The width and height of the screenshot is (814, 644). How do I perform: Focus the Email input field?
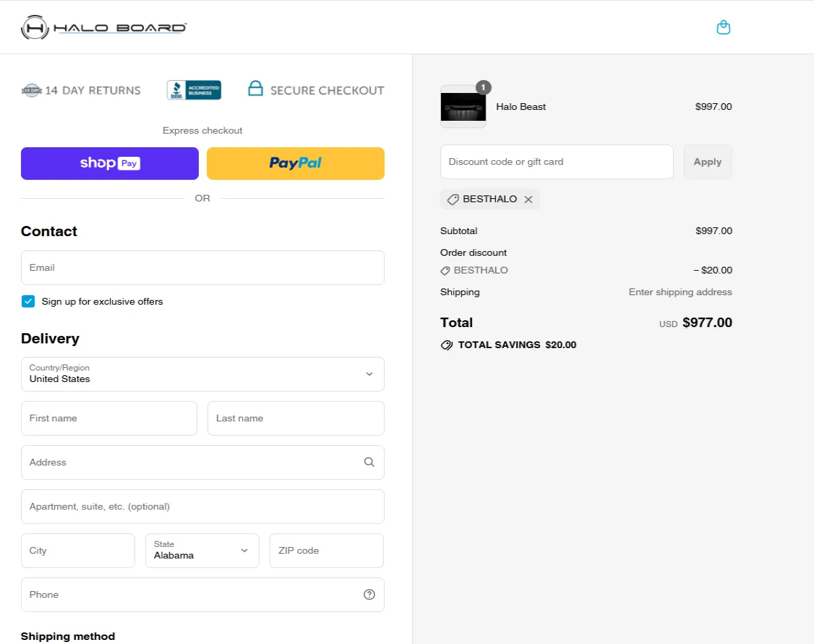point(203,267)
